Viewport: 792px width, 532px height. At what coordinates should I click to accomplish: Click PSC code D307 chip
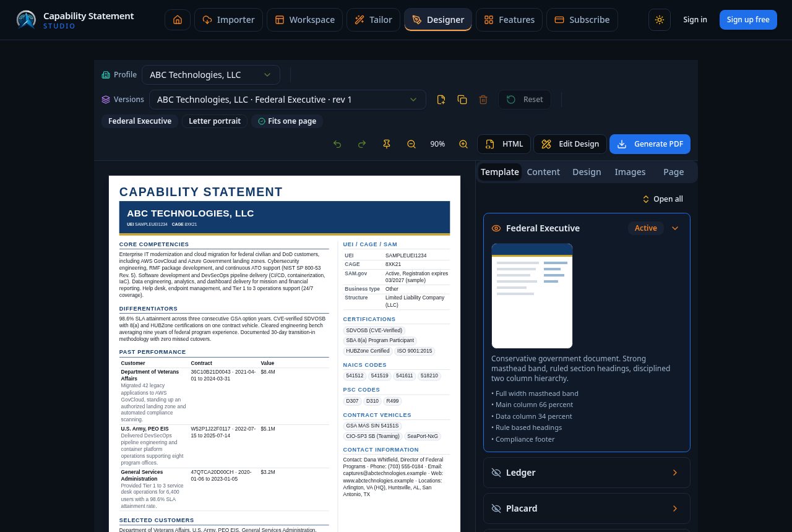tap(351, 401)
